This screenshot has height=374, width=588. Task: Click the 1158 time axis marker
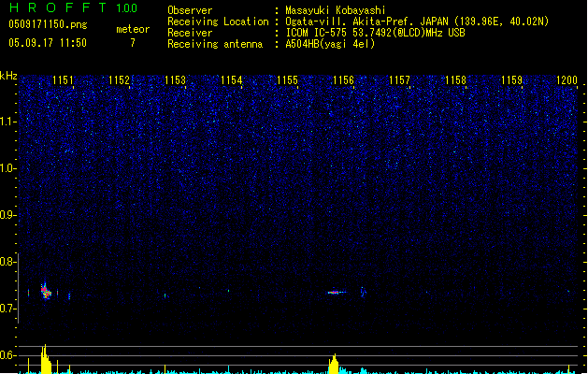[455, 80]
